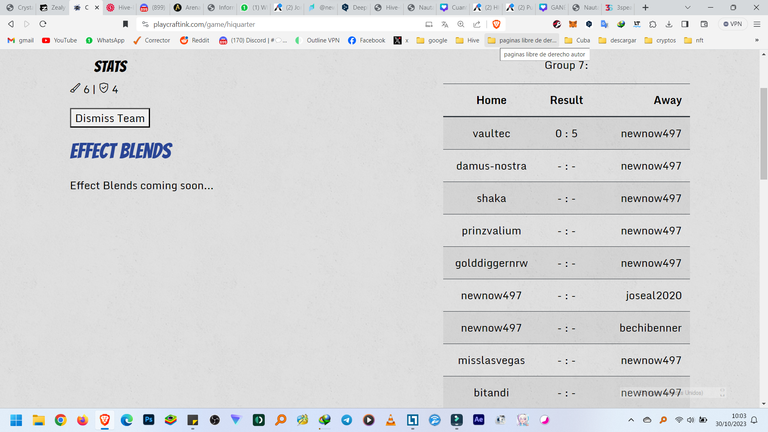Image resolution: width=768 pixels, height=432 pixels.
Task: Click the zoom magnifier icon in address bar
Action: (461, 24)
